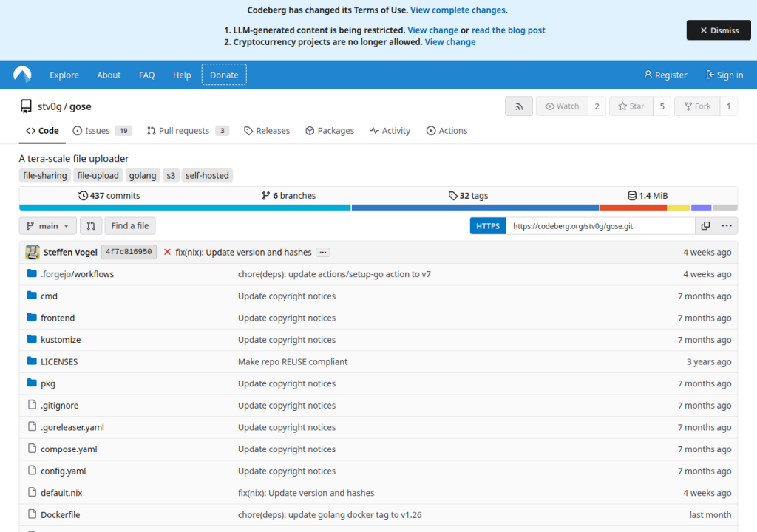Screen dimensions: 757x532
Task: Click the Donate button
Action: [224, 75]
